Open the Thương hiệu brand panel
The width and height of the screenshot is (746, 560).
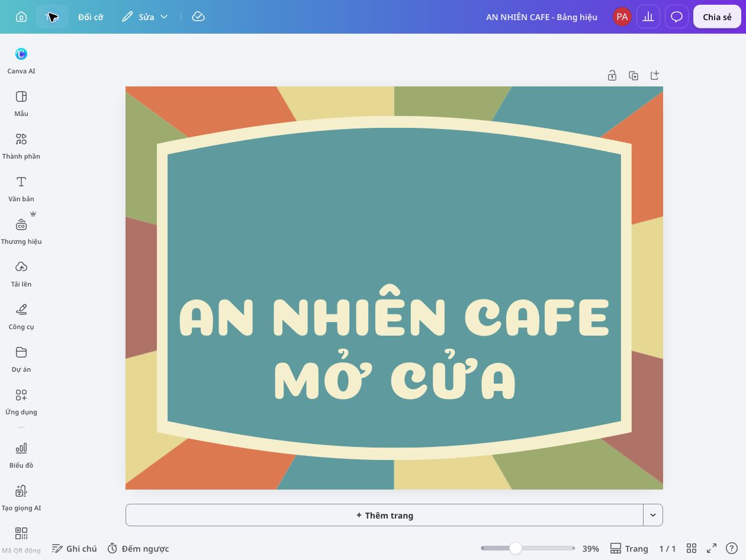tap(21, 231)
